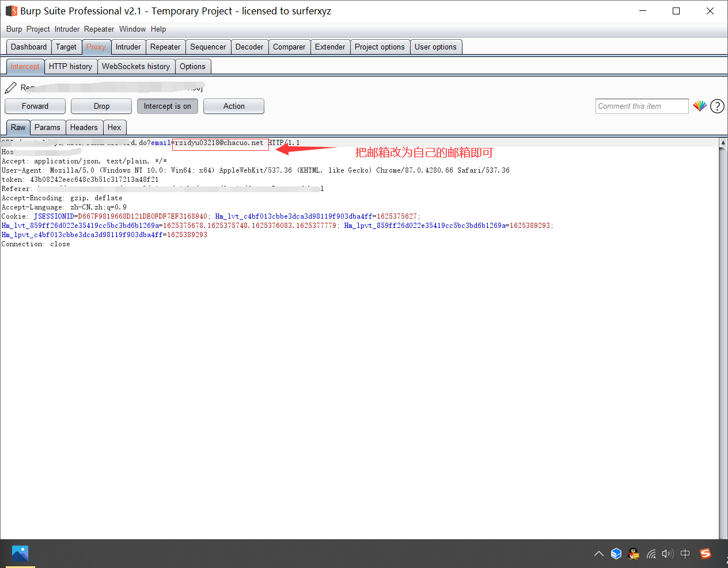Switch to the Dashboard tab
This screenshot has height=568, width=728.
coord(29,47)
